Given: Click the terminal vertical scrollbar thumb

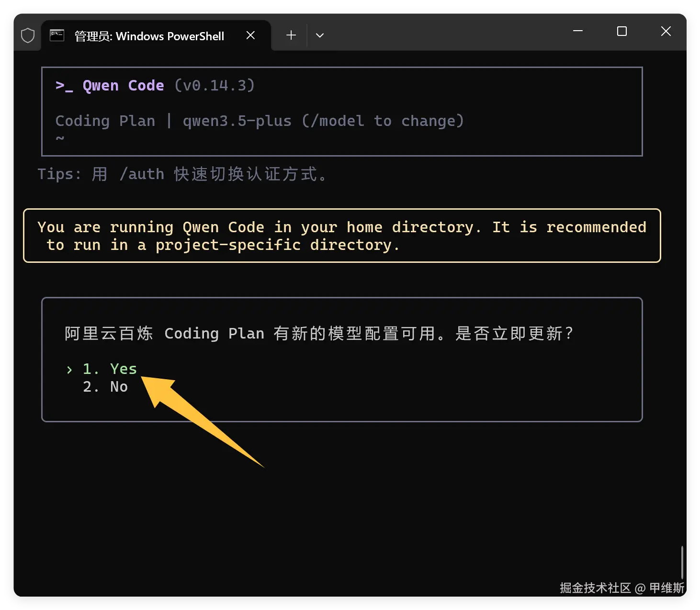Looking at the screenshot, I should click(x=682, y=563).
